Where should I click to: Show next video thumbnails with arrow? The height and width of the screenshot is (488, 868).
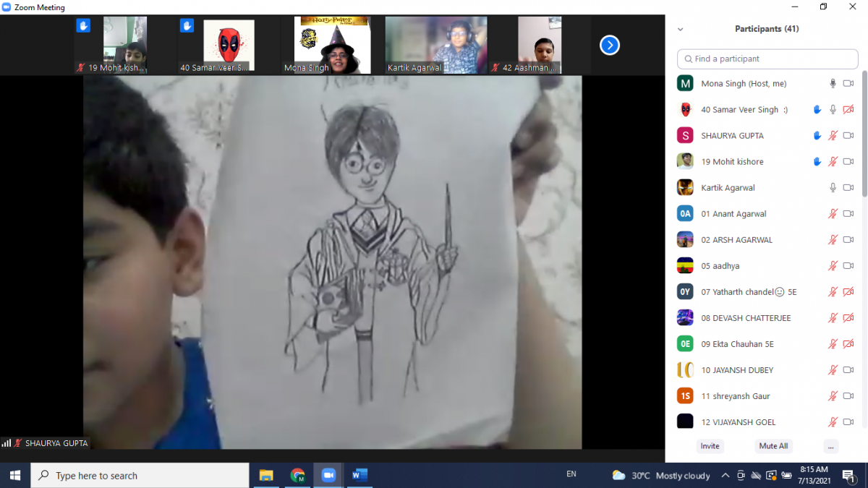tap(610, 46)
